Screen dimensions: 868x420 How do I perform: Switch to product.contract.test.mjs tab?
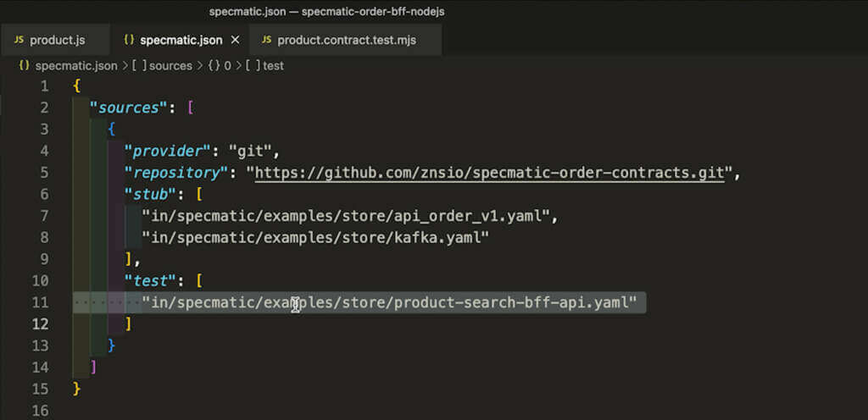coord(347,40)
